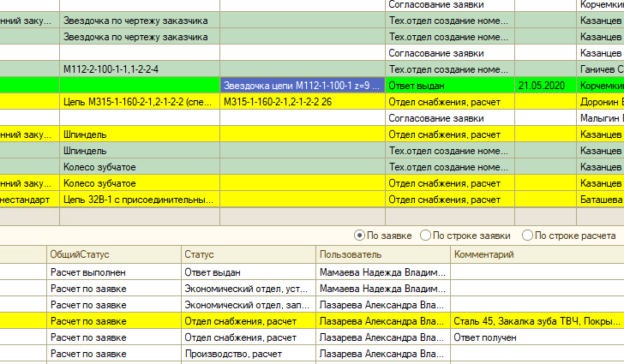
Task: Select 'Колесо зубчатое' in the yellow row
Action: [x=140, y=183]
